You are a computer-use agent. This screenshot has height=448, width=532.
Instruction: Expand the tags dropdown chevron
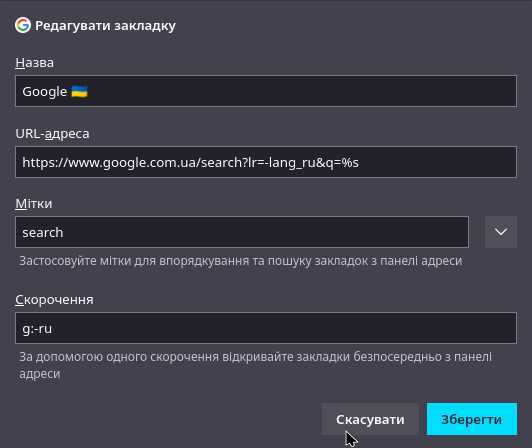(501, 232)
